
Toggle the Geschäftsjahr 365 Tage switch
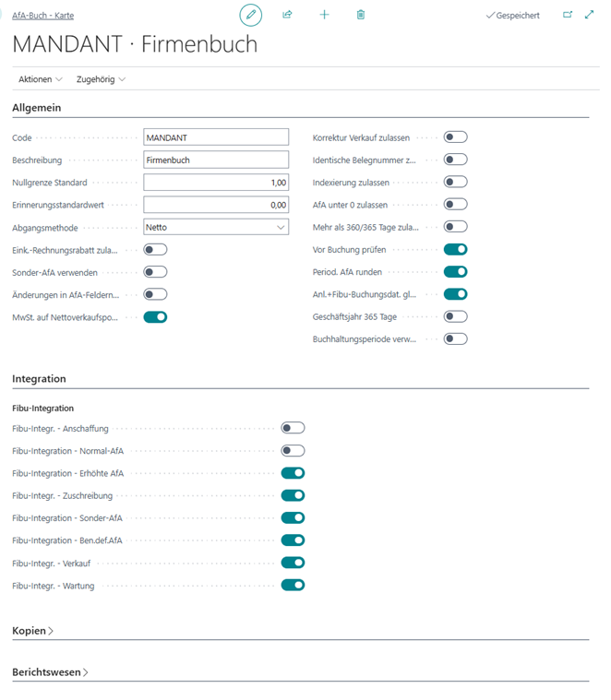point(455,316)
